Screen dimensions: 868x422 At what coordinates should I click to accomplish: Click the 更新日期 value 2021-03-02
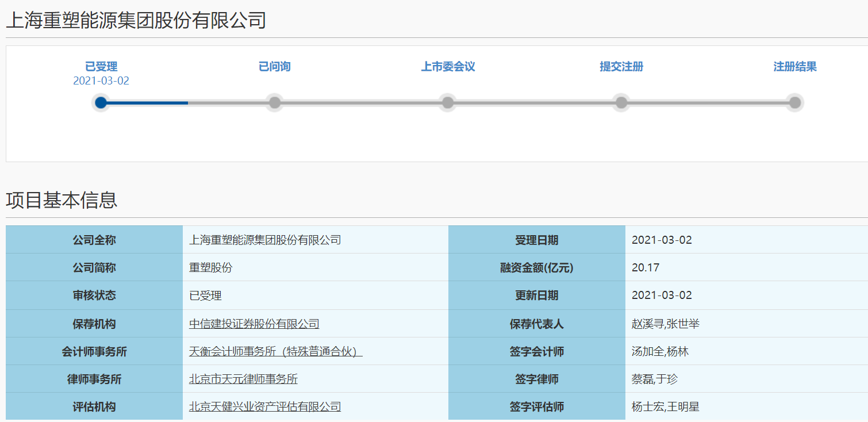point(747,296)
